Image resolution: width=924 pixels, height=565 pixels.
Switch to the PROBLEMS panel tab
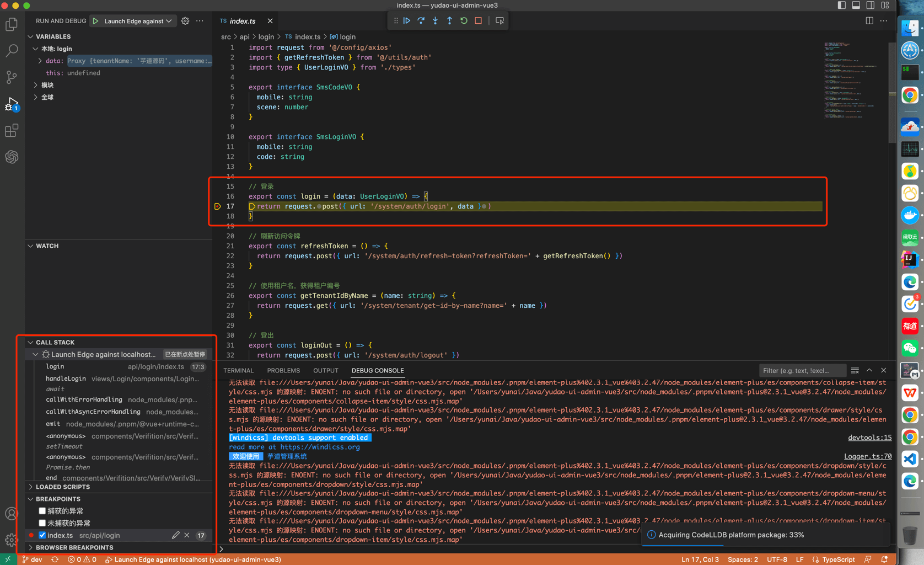[x=283, y=371]
